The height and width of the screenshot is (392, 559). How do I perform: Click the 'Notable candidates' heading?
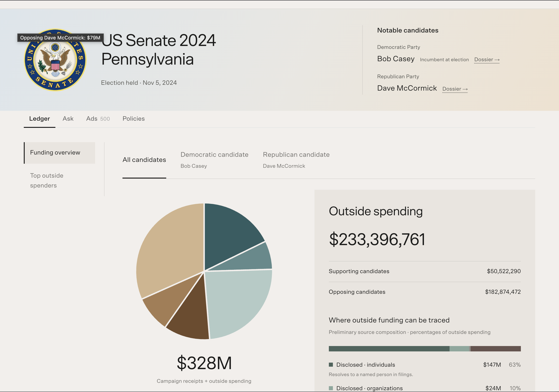[x=408, y=30]
